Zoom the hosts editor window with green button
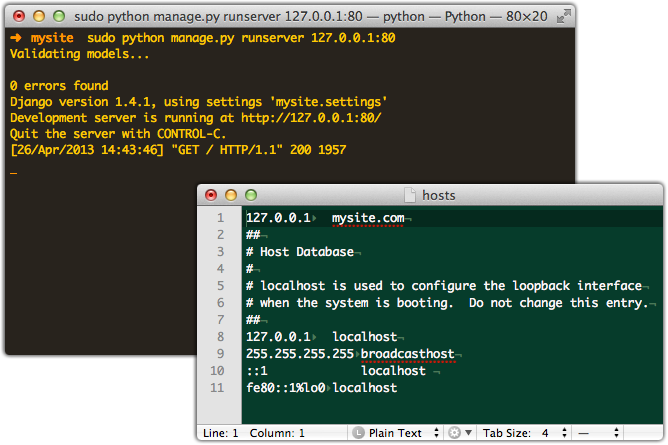This screenshot has width=668, height=445. (x=251, y=195)
